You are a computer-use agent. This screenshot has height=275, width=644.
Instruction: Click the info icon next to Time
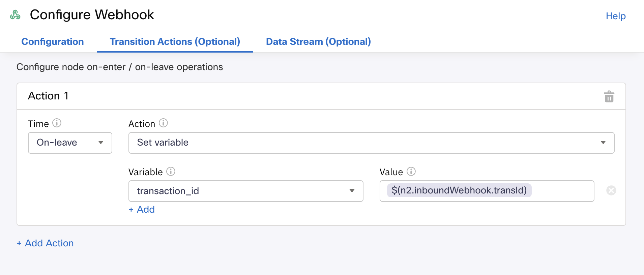click(x=57, y=123)
